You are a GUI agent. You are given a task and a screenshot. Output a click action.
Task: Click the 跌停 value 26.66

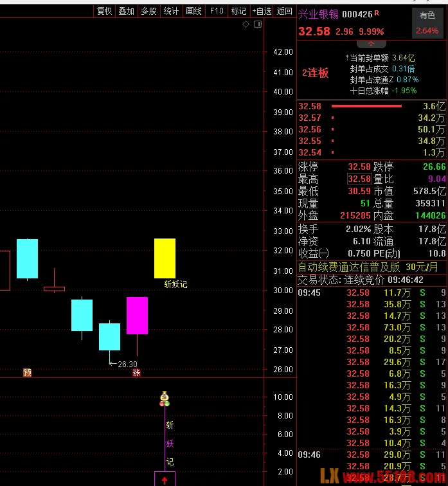[435, 166]
